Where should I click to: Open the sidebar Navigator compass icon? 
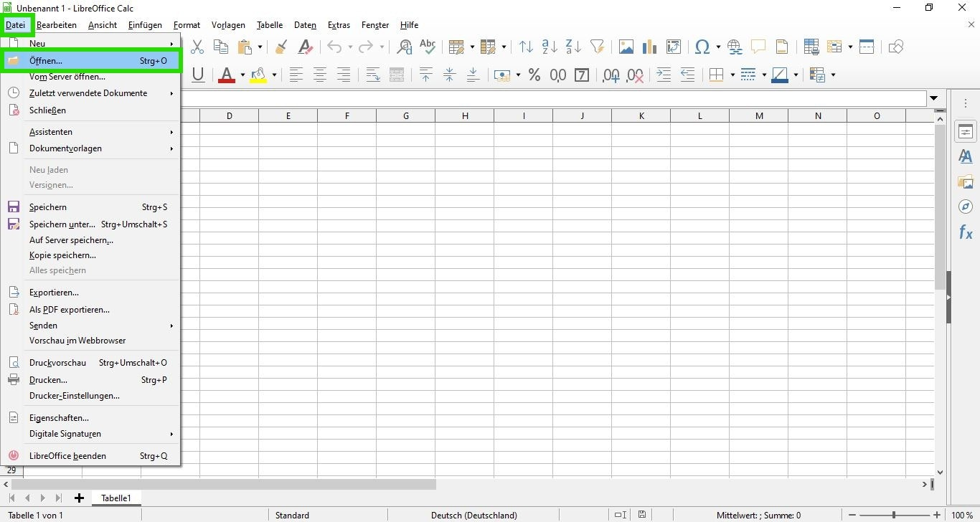(966, 207)
